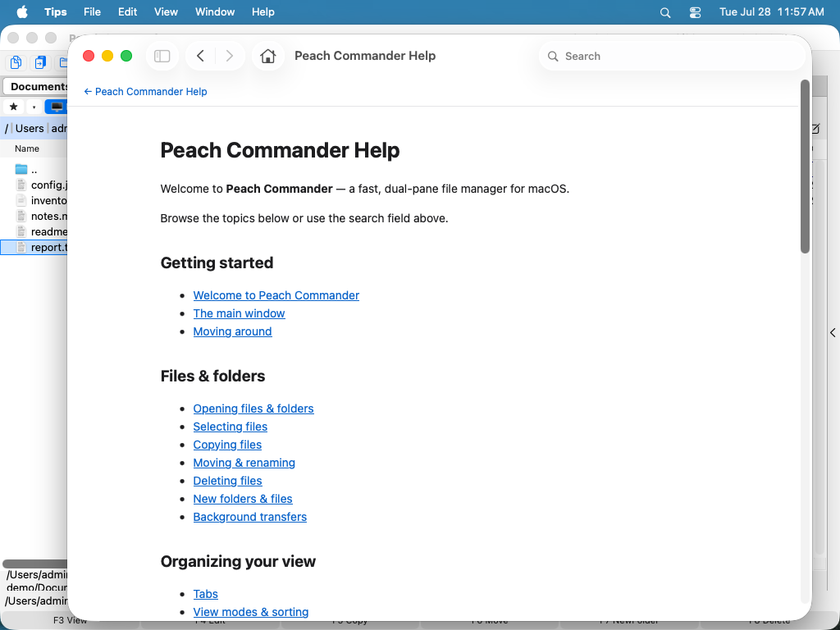Expand the side panel with the right-edge chevron

[x=833, y=333]
